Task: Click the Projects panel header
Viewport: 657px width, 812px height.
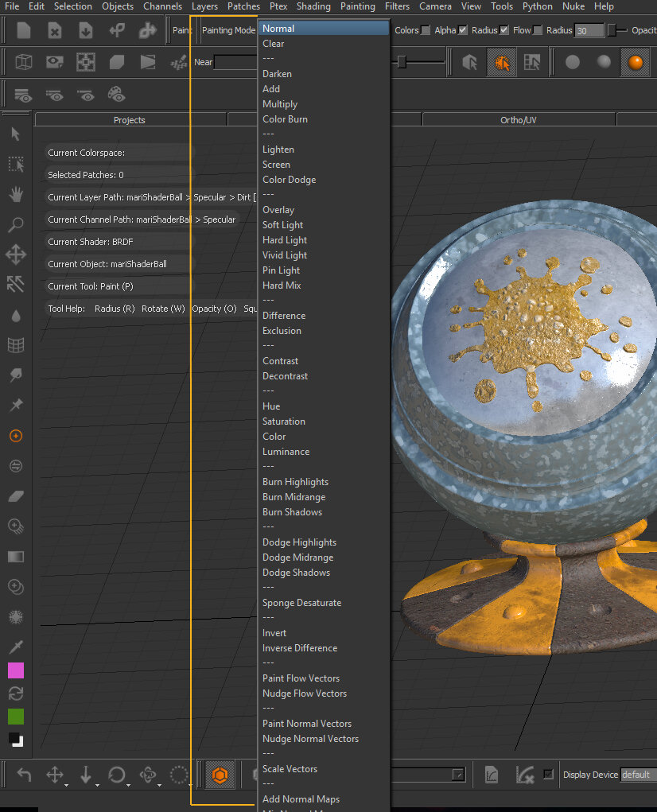Action: coord(129,120)
